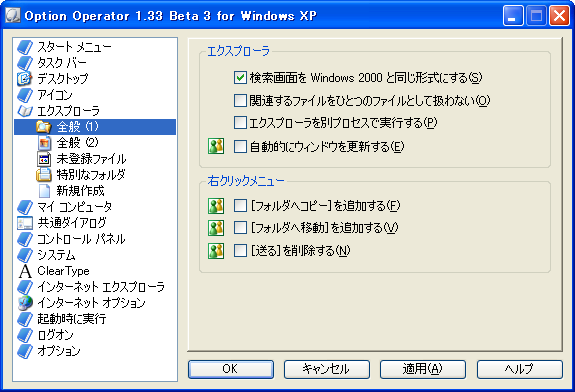Viewport: 575px width, 392px height.
Task: Select 新規作成 sub-item
Action: (80, 191)
